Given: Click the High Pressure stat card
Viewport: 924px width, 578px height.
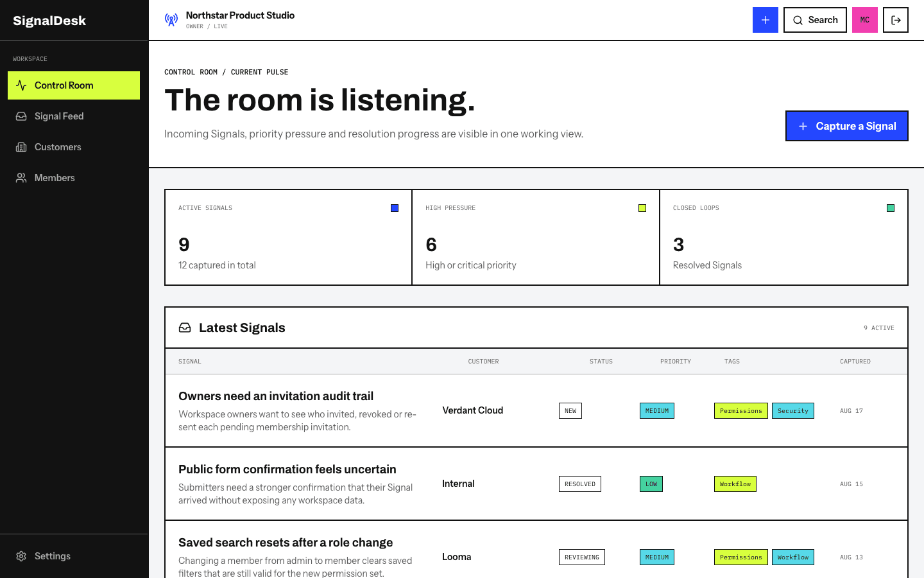Looking at the screenshot, I should point(536,237).
